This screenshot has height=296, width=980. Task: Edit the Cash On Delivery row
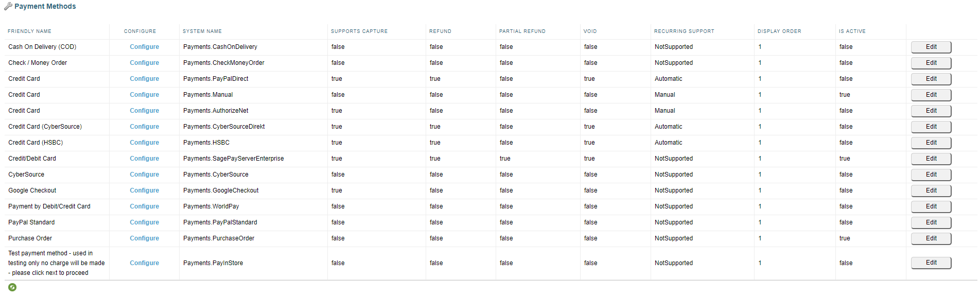pyautogui.click(x=931, y=47)
